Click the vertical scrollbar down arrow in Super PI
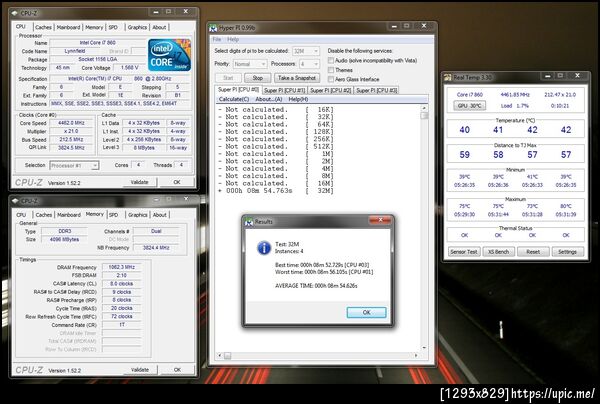The height and width of the screenshot is (404, 600). 424,348
